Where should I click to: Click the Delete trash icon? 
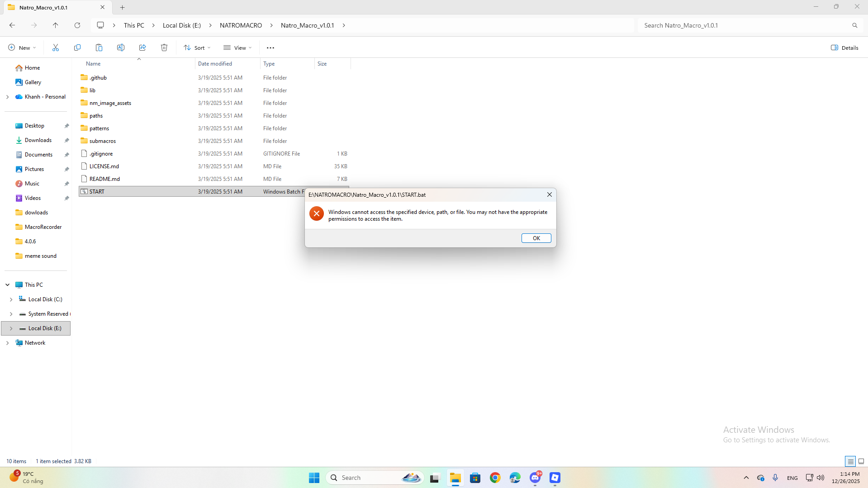click(164, 47)
